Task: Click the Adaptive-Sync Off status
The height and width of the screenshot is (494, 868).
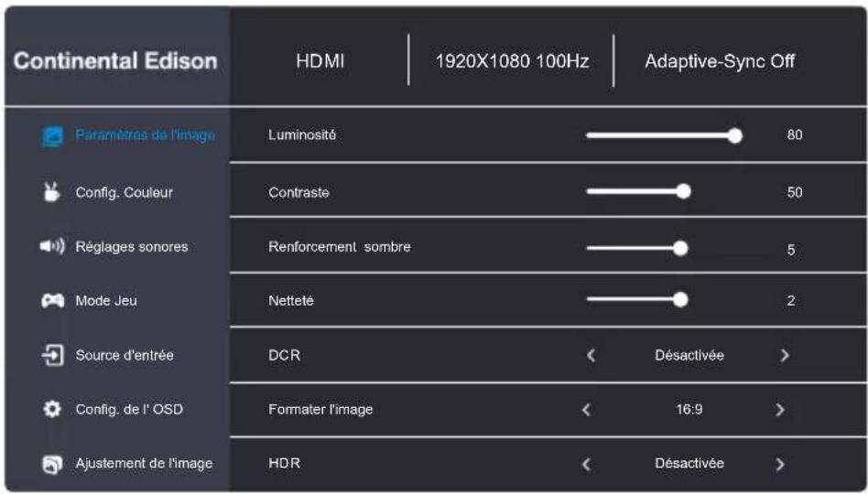Action: (x=720, y=61)
